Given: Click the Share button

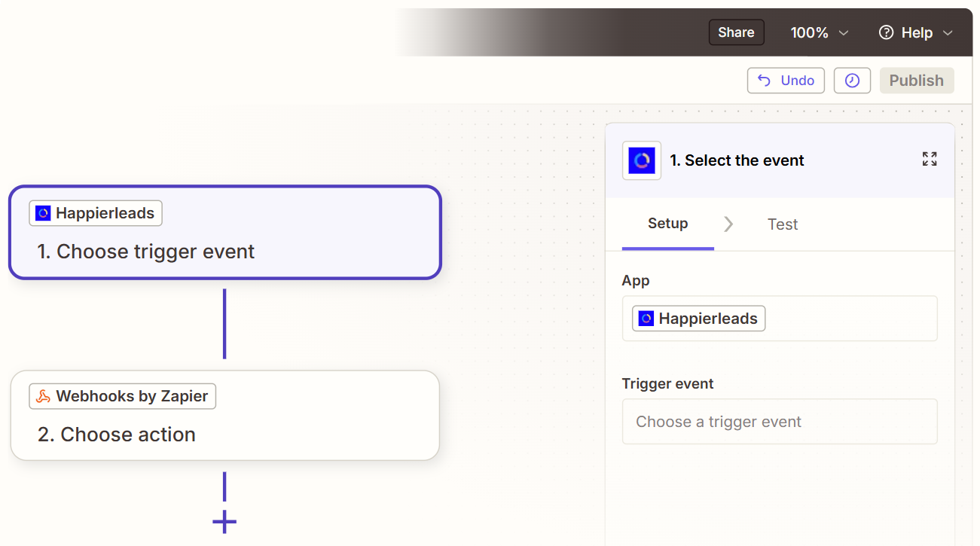Looking at the screenshot, I should pos(736,32).
